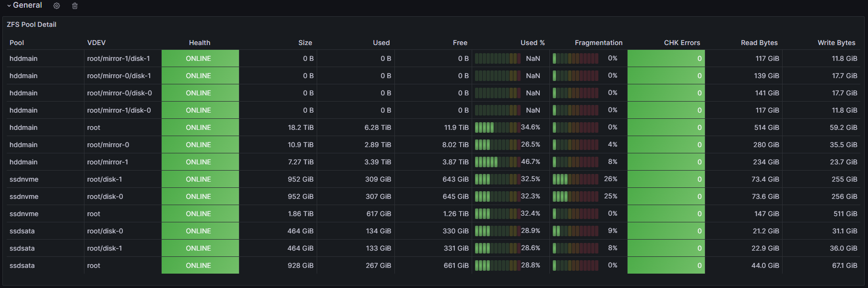The width and height of the screenshot is (868, 288).
Task: Click the 26% fragmentation gauge bar
Action: tap(575, 179)
